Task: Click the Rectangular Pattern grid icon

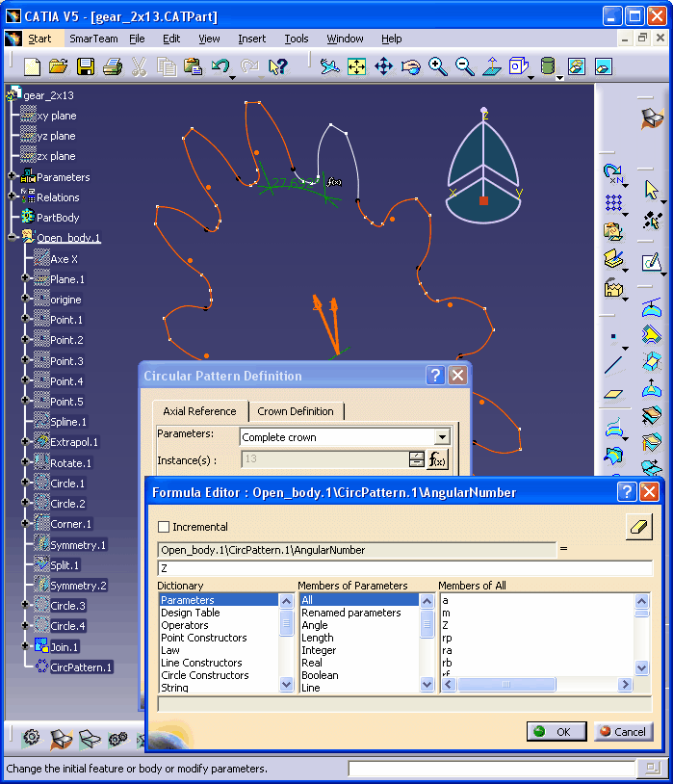Action: tap(613, 202)
